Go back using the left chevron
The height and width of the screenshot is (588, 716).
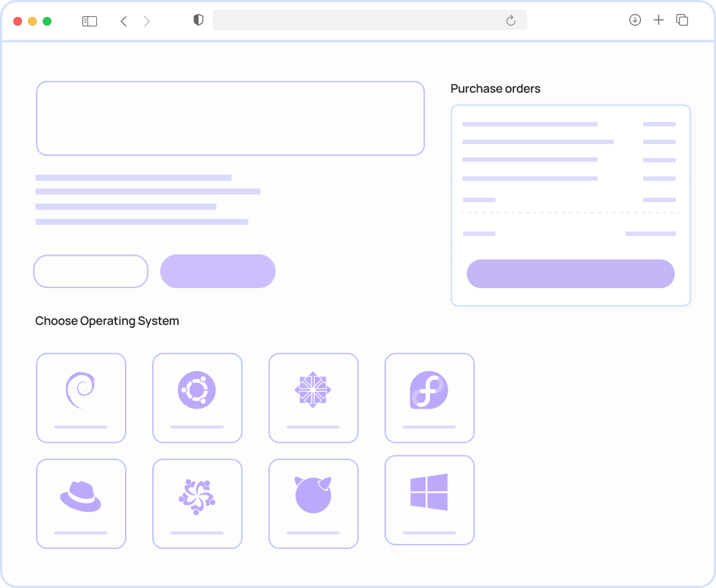click(123, 21)
